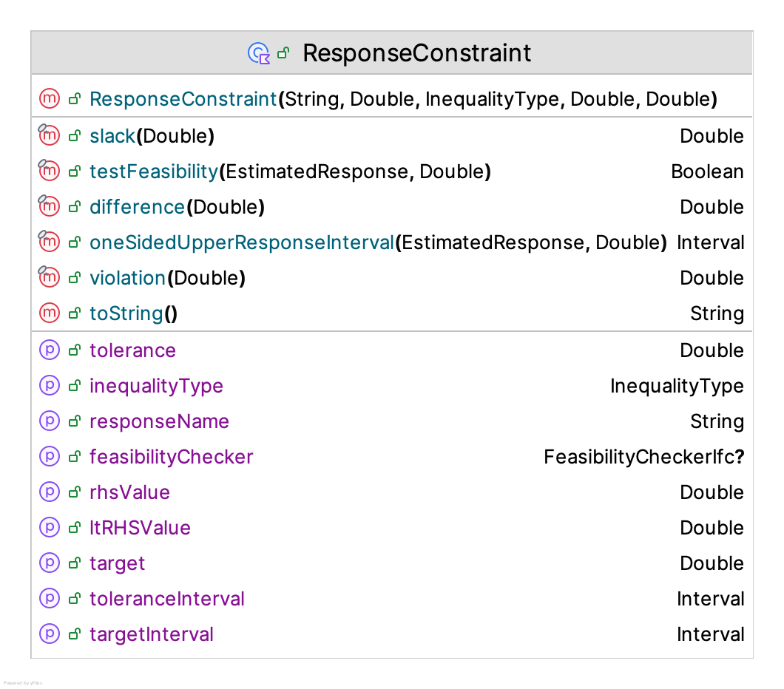
Task: Click the visibility lock icon beside slack
Action: 75,135
